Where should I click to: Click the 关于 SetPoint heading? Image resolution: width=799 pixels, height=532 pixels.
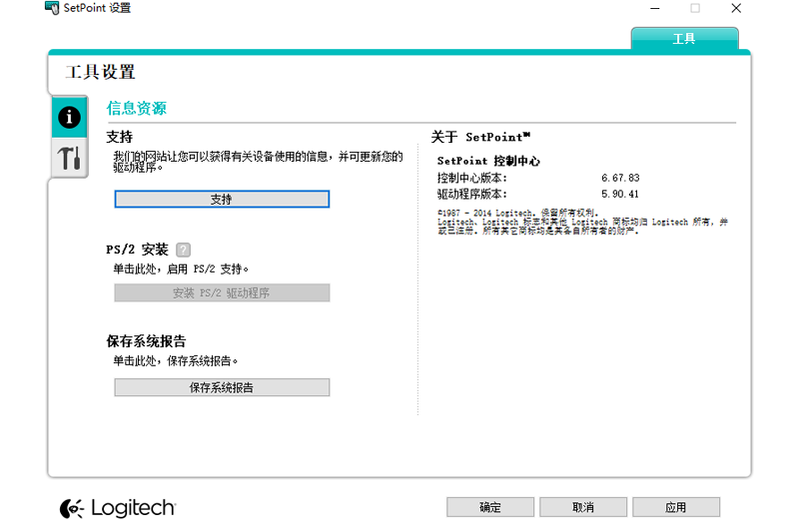click(480, 137)
